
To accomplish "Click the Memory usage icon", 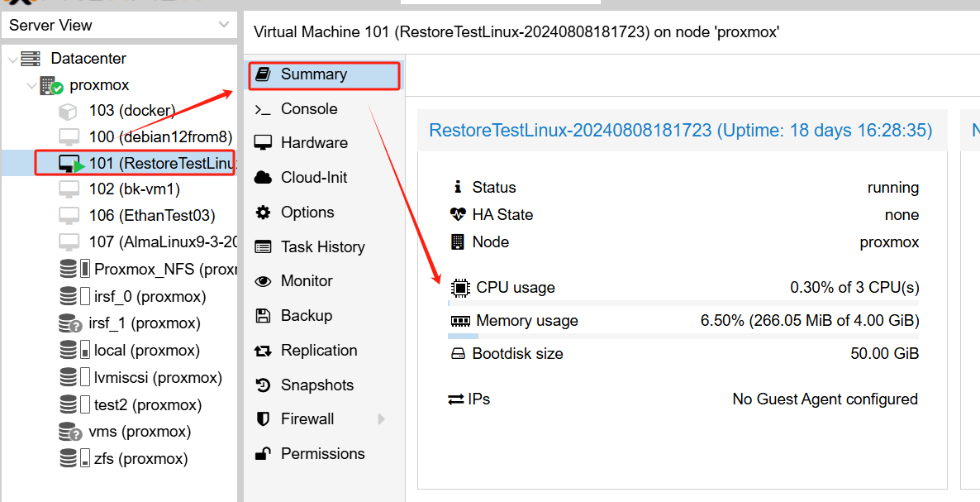I will 460,321.
